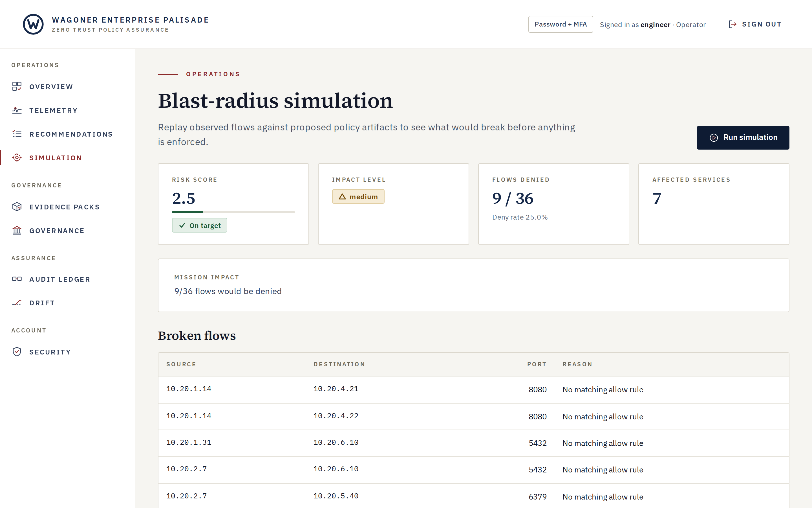
Task: Click source 10.20.1.31 cell
Action: click(189, 442)
